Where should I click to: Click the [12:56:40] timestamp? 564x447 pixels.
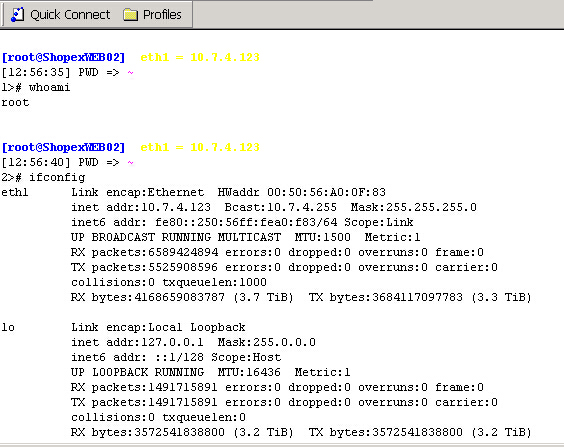tap(36, 162)
